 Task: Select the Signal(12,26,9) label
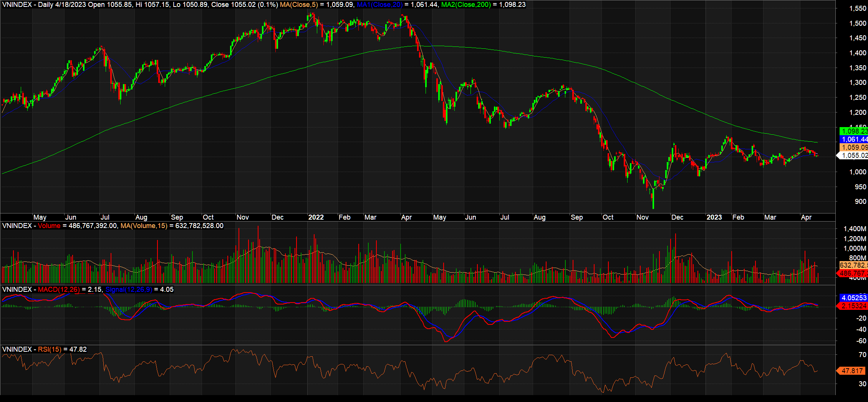click(129, 290)
